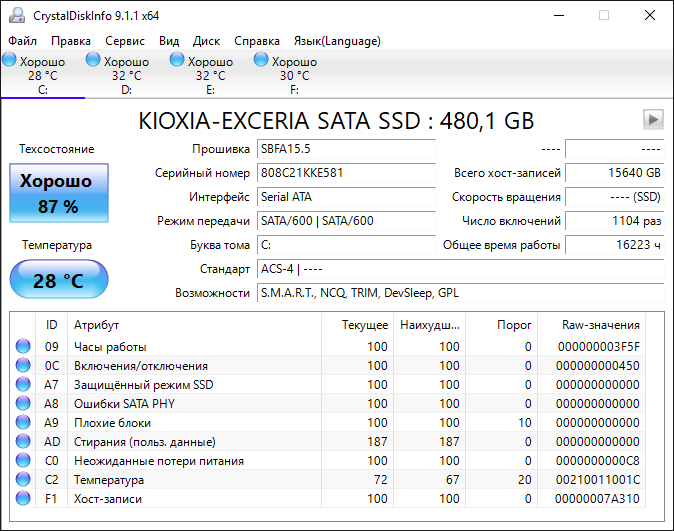Open the Язык(Language) menu
The image size is (674, 531).
click(x=337, y=41)
